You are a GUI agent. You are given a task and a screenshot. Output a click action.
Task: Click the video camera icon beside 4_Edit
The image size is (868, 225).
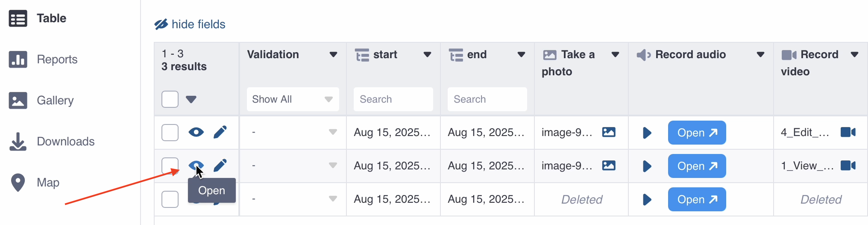pyautogui.click(x=848, y=132)
